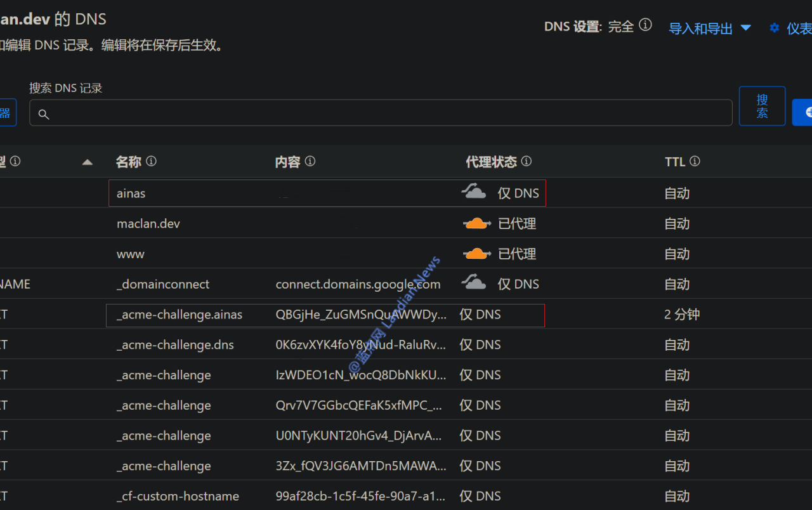The height and width of the screenshot is (510, 812).
Task: Select the _acme-challenge.ainas record
Action: pyautogui.click(x=180, y=315)
